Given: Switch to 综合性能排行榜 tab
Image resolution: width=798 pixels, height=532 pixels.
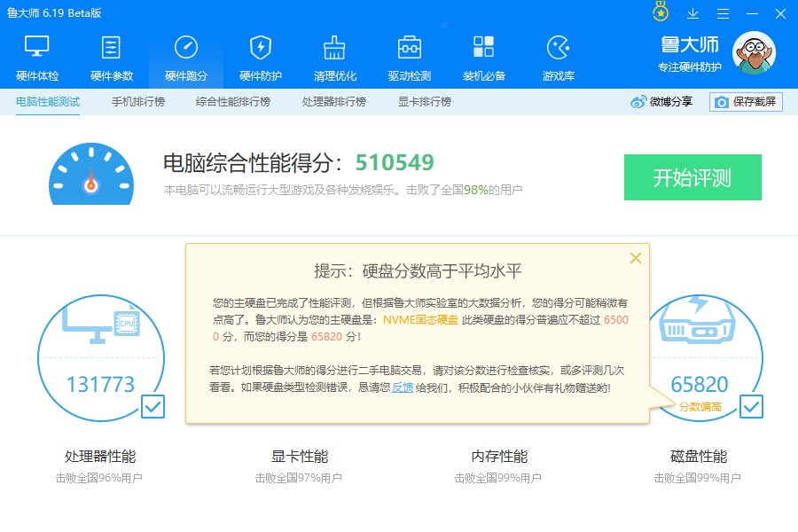Looking at the screenshot, I should coord(232,102).
